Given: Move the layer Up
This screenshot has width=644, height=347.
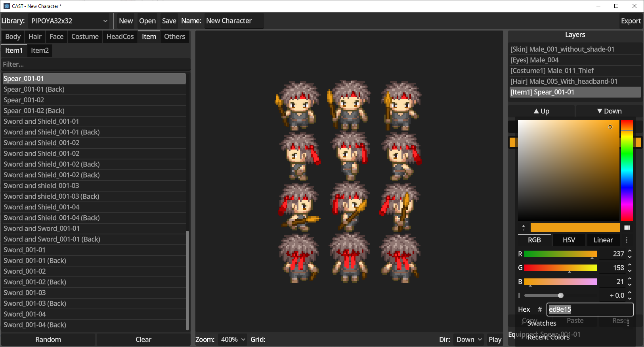Looking at the screenshot, I should [541, 111].
